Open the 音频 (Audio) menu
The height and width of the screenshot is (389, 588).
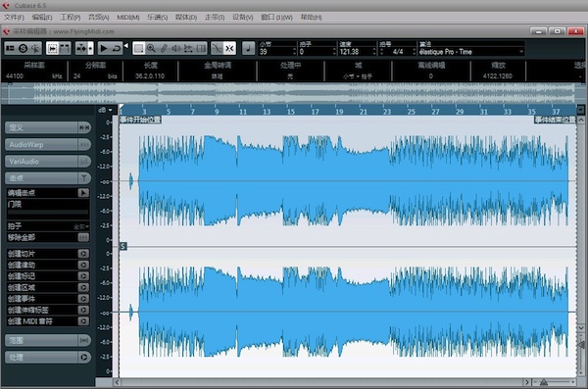point(98,18)
